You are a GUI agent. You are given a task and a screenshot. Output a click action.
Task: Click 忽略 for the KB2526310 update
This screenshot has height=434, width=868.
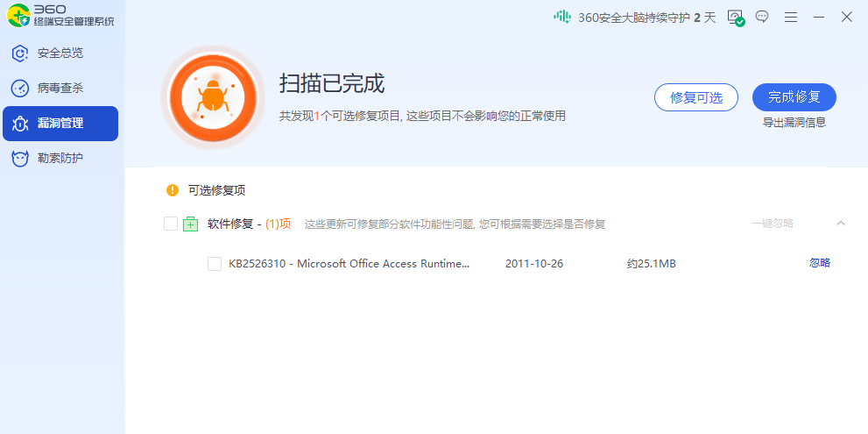(x=819, y=263)
